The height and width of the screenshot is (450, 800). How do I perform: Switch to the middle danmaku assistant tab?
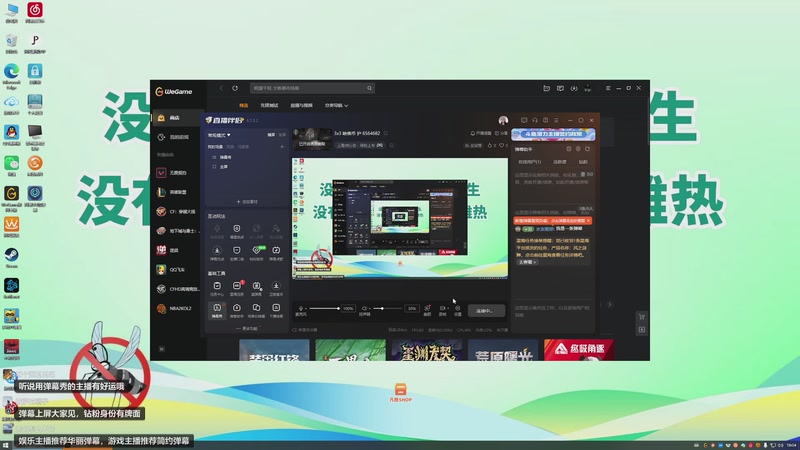tap(560, 162)
